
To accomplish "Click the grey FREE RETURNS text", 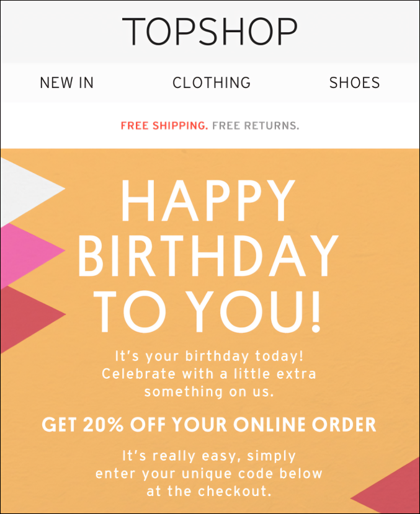I will point(256,126).
